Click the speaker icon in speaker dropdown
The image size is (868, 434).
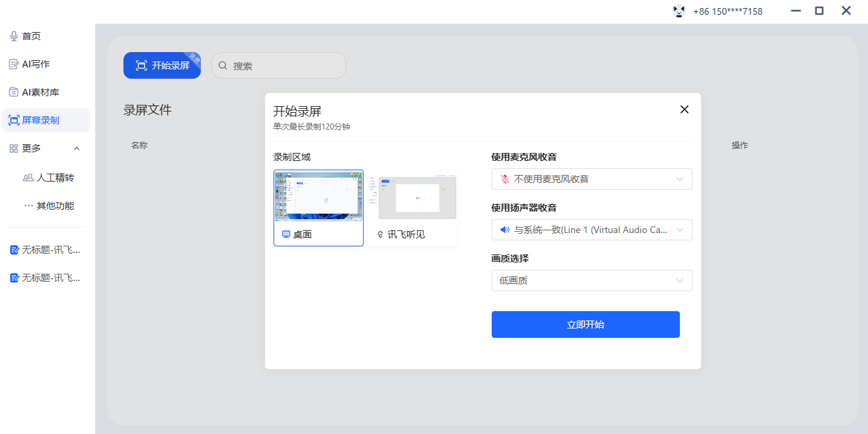click(x=505, y=230)
